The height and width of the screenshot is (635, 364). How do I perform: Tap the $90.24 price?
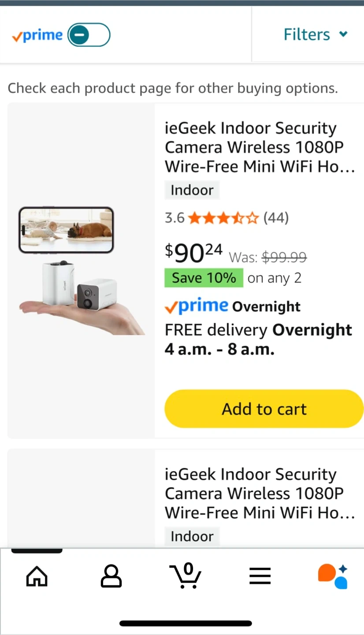coord(194,253)
